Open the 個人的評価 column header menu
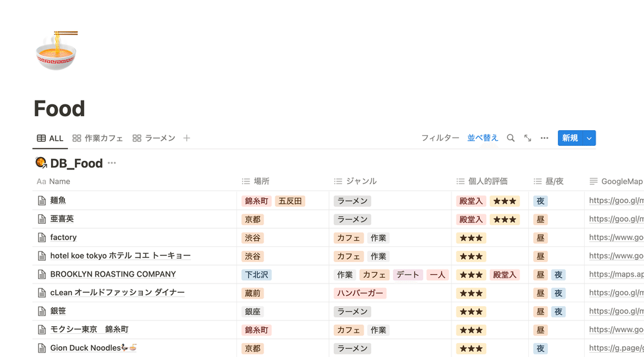Viewport: 644px width, 357px height. [482, 181]
